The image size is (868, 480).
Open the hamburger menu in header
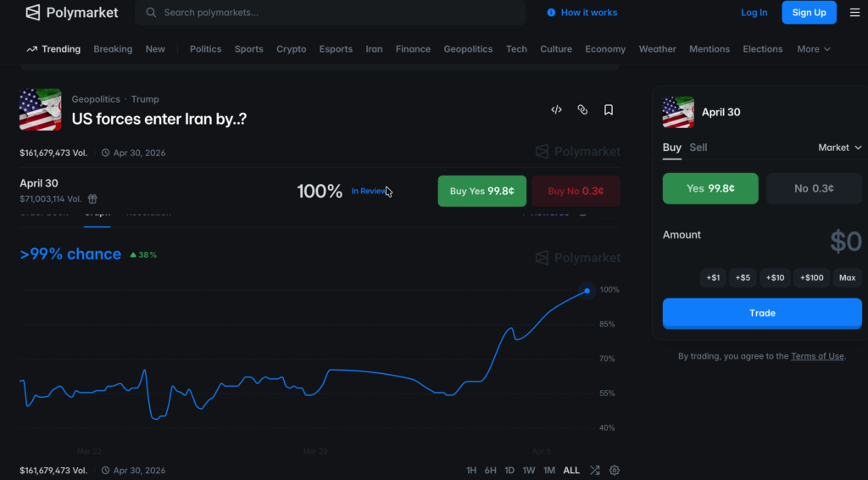pyautogui.click(x=854, y=13)
